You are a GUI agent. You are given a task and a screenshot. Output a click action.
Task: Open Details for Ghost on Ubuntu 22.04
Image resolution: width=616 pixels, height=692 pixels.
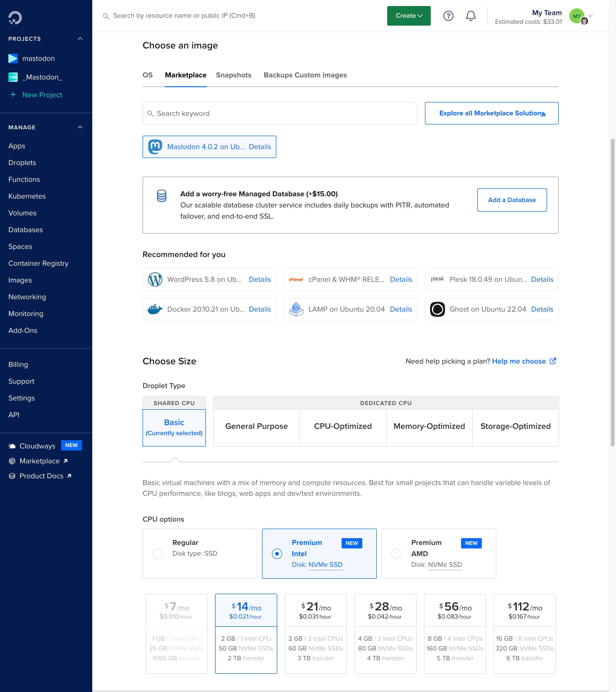pyautogui.click(x=542, y=309)
